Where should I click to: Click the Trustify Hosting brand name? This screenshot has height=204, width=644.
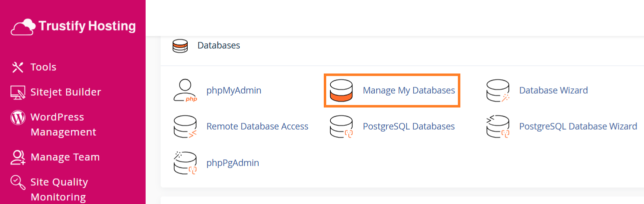coord(87,26)
